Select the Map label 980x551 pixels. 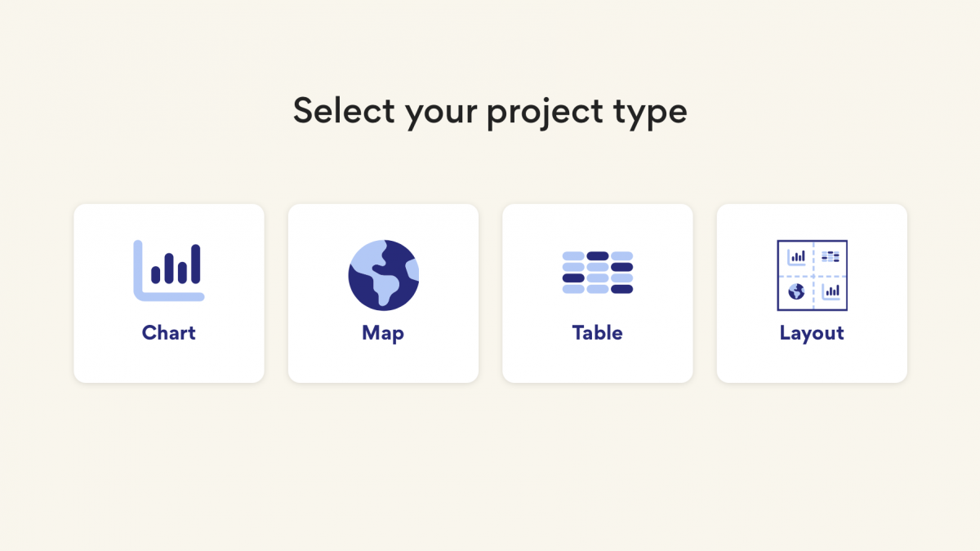[x=383, y=333]
